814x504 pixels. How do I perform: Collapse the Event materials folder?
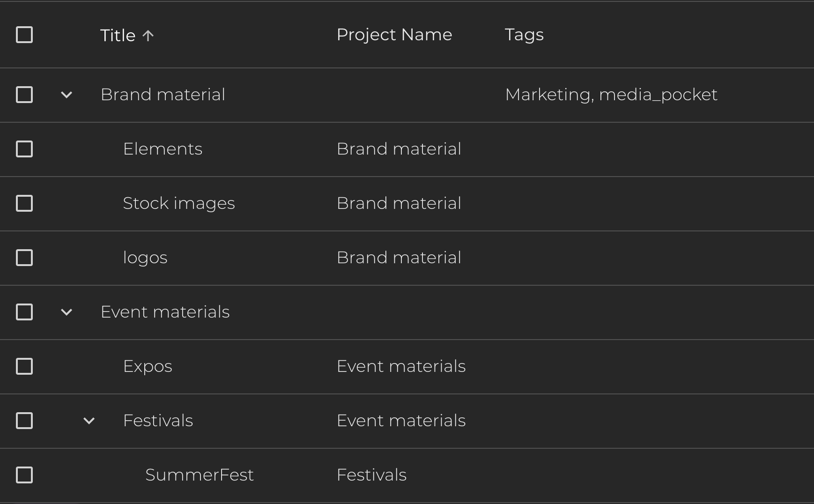[x=67, y=312]
